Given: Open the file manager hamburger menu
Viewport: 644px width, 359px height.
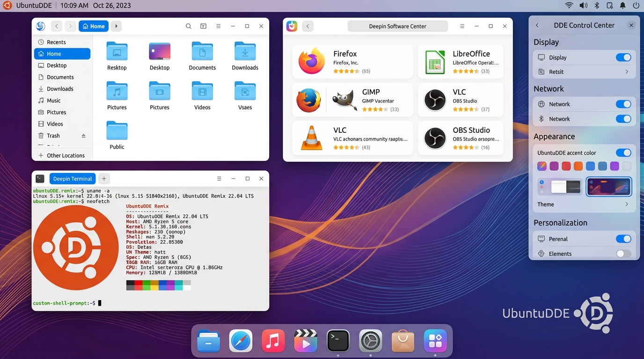Looking at the screenshot, I should (x=218, y=26).
